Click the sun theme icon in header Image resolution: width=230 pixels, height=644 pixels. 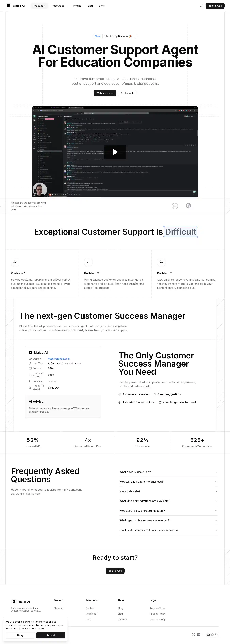click(201, 6)
